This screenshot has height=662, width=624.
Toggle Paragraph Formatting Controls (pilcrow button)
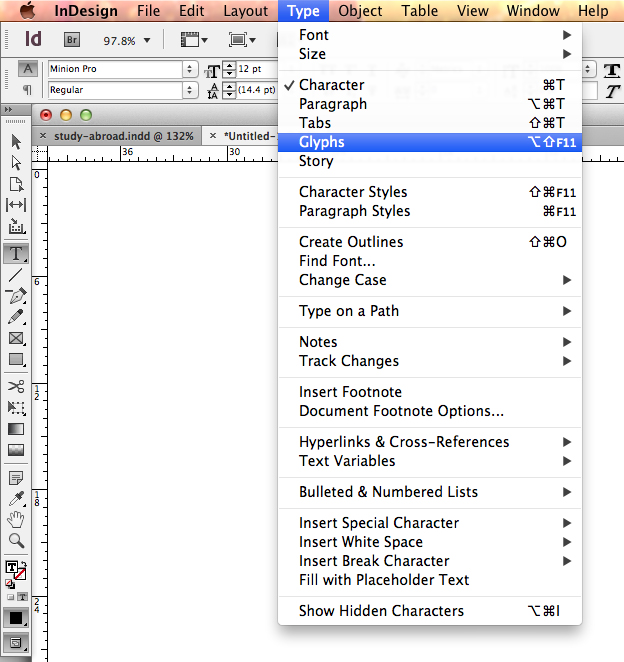tap(27, 90)
